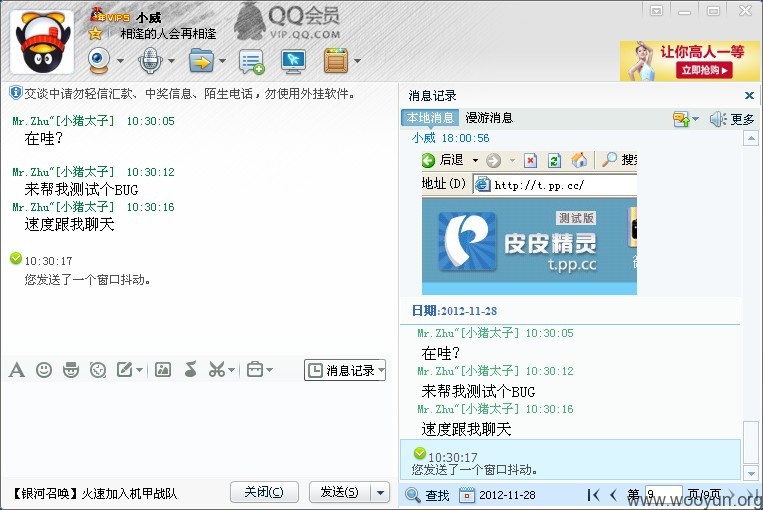Open the apps box icon

pyautogui.click(x=336, y=61)
